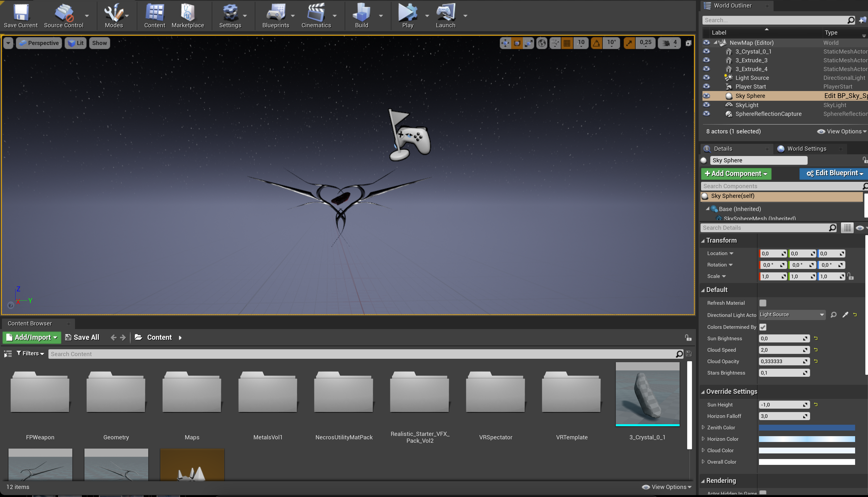Select the 3_Crystal_0_1 asset thumbnail
The width and height of the screenshot is (868, 497).
[x=647, y=394]
